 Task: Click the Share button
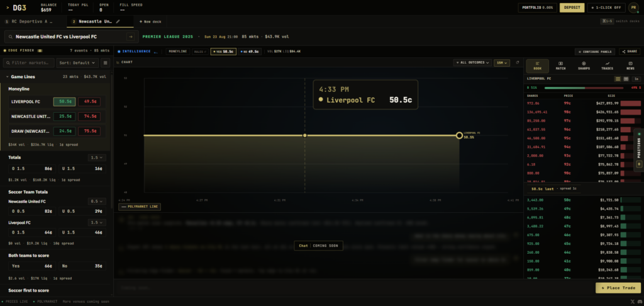click(629, 52)
